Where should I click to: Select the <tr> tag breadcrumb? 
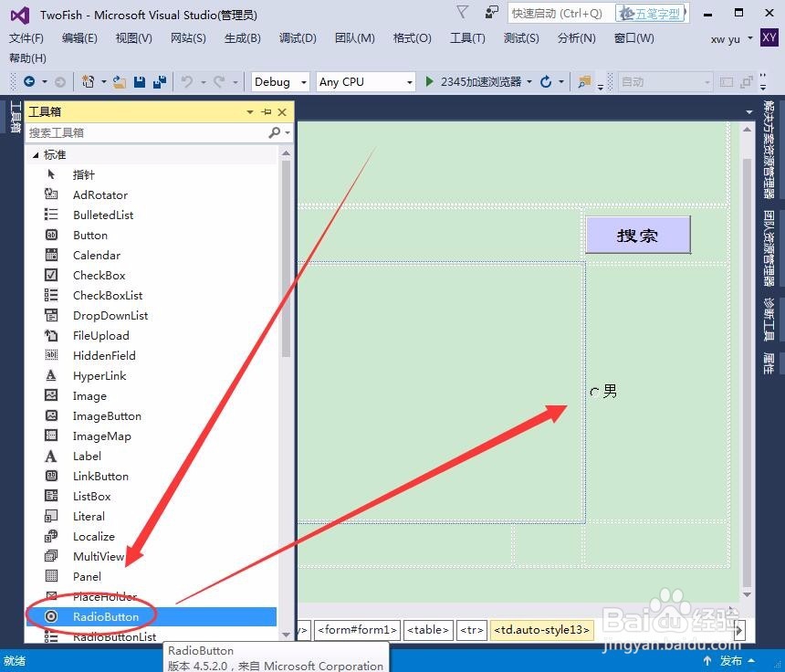point(472,630)
